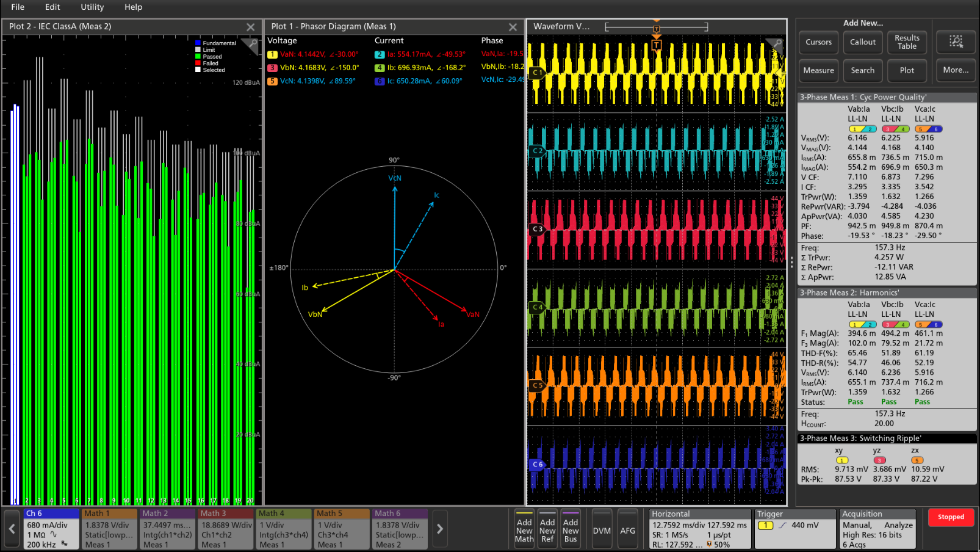This screenshot has height=552, width=980.
Task: Click the red Failed legend swatch in Plot 2
Action: [x=197, y=63]
